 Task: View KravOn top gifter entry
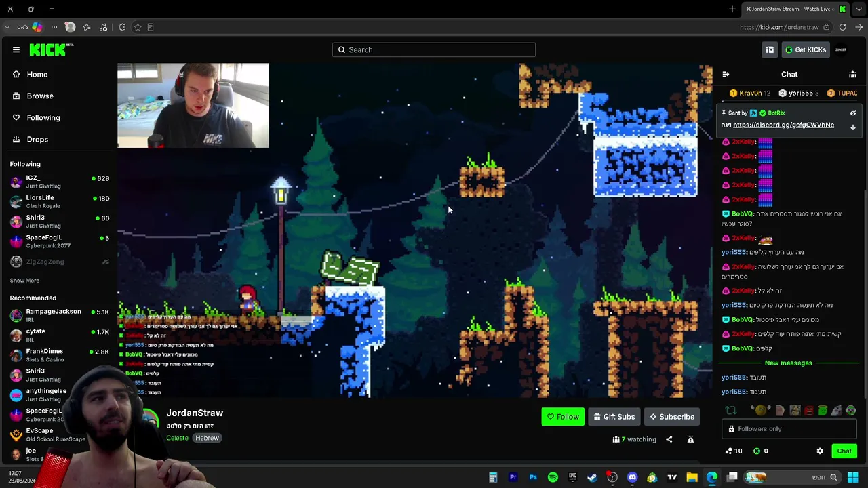click(750, 93)
